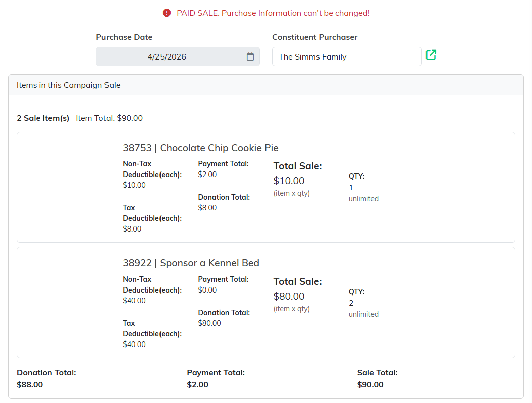The image size is (532, 403).
Task: Click the Purchase Date label
Action: coord(124,37)
